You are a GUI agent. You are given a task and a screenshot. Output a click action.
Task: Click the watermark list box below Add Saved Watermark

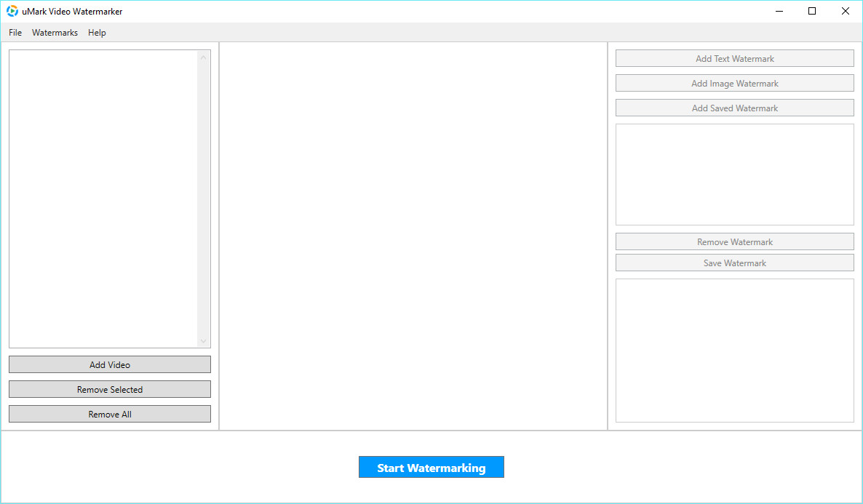734,175
